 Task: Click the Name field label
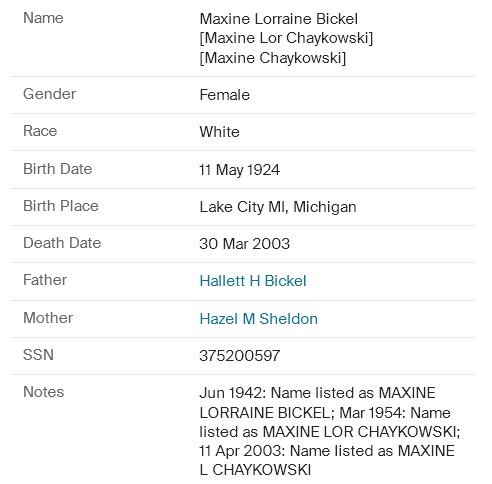point(43,18)
